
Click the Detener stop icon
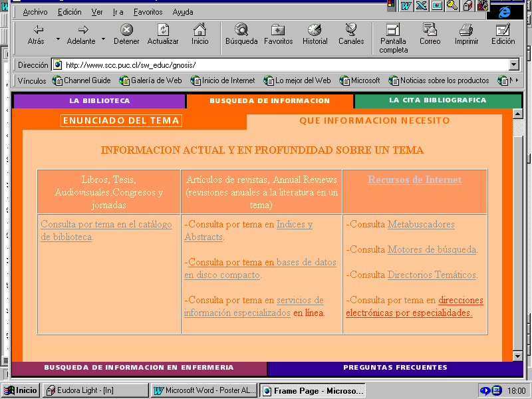pos(126,30)
